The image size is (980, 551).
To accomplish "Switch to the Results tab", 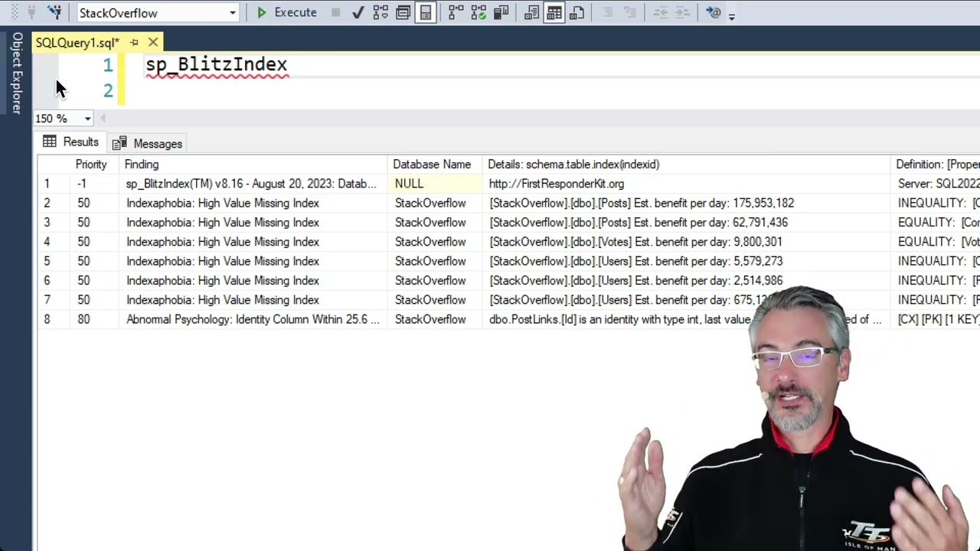I will click(x=71, y=142).
